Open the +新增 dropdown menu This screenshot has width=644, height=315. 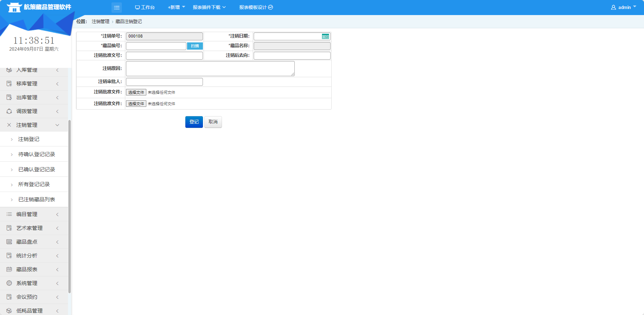[176, 7]
